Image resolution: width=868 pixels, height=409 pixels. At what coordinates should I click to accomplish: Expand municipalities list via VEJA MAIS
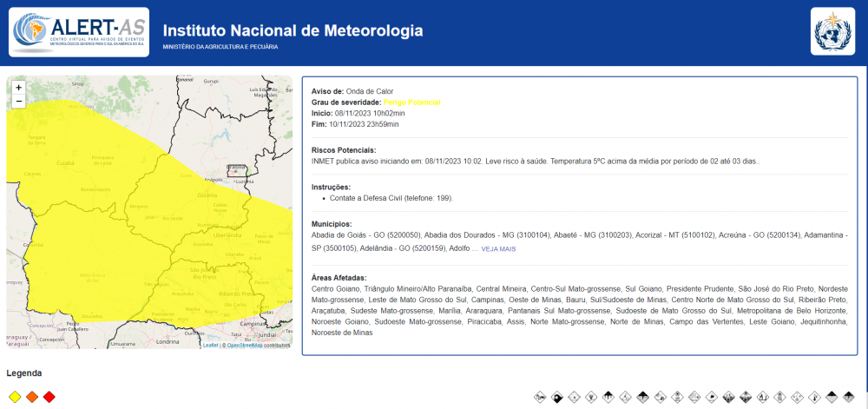pyautogui.click(x=498, y=249)
